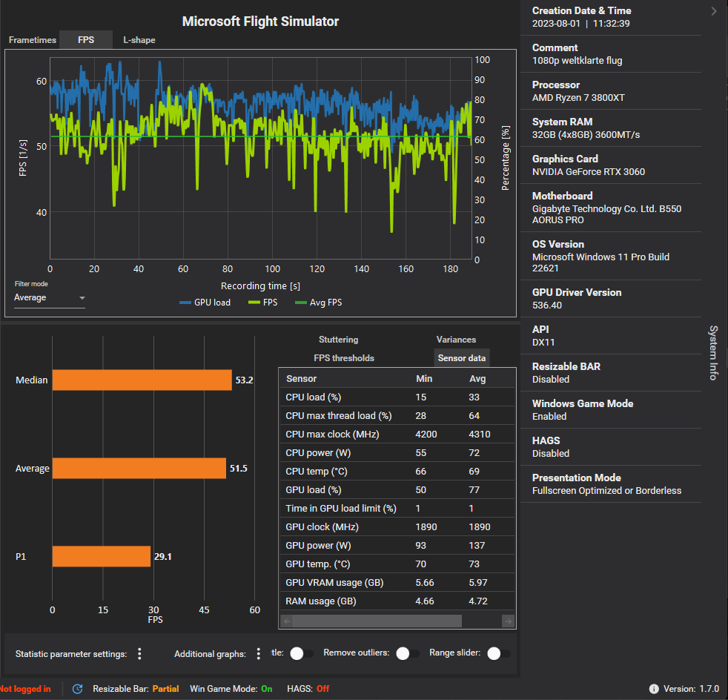Click the sensor table horizontal scrollbar thumb

pos(377,621)
